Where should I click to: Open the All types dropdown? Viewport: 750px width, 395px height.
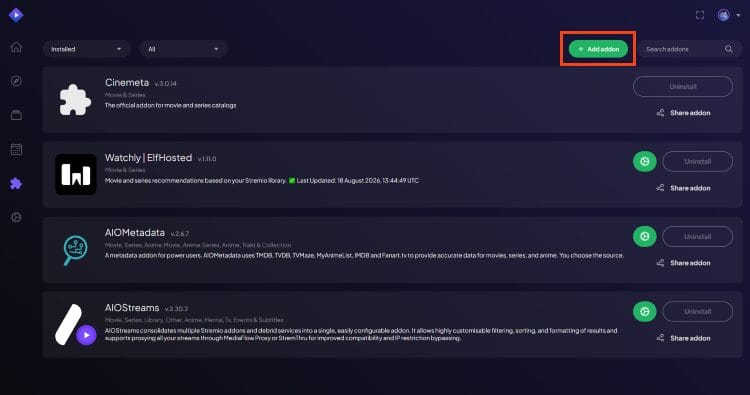[183, 49]
